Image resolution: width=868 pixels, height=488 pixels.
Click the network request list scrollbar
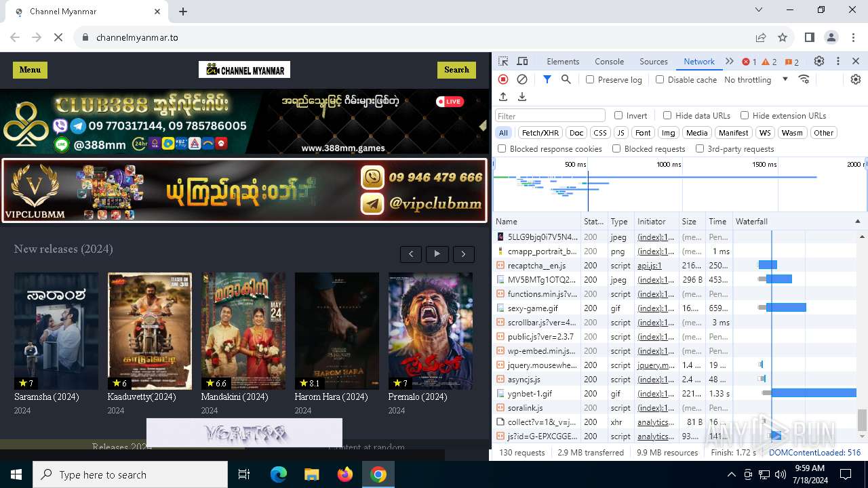click(862, 420)
